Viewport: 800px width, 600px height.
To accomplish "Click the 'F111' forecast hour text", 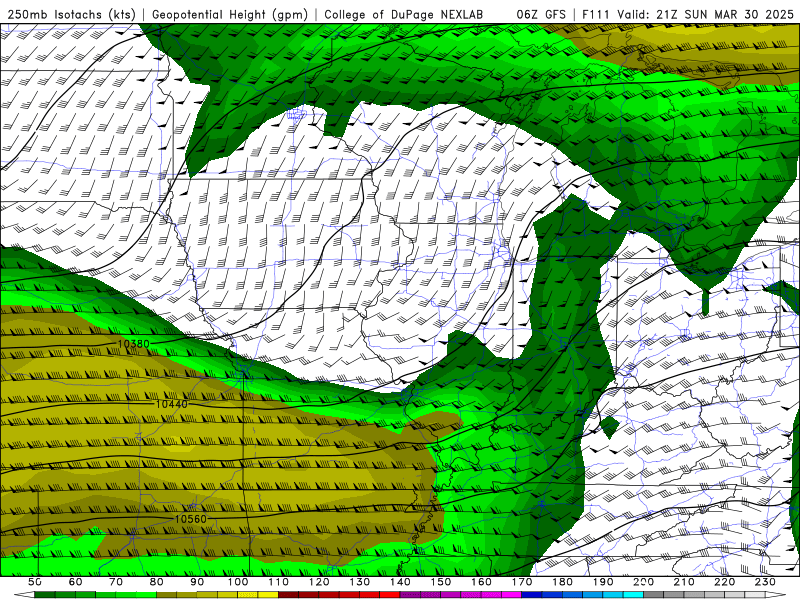I will coord(596,15).
